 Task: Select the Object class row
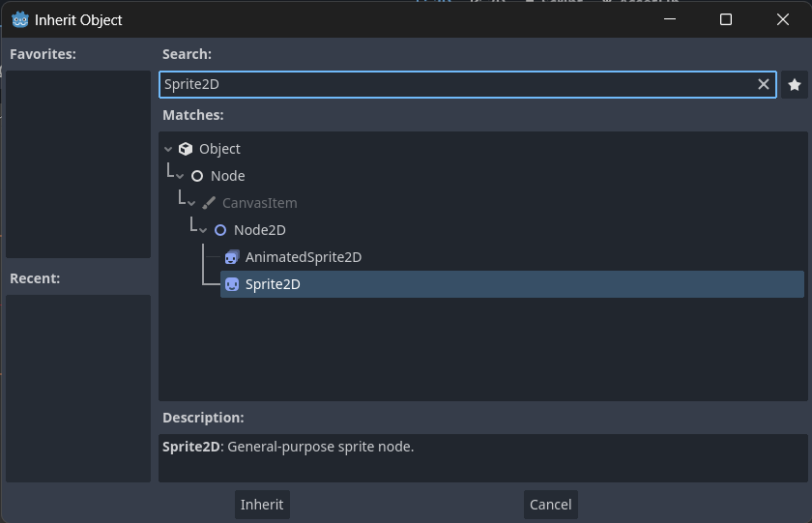483,149
